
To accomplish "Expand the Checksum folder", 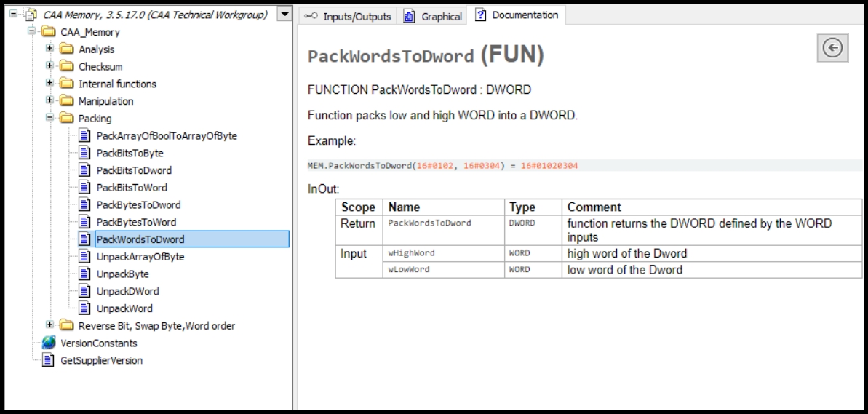I will (x=49, y=65).
